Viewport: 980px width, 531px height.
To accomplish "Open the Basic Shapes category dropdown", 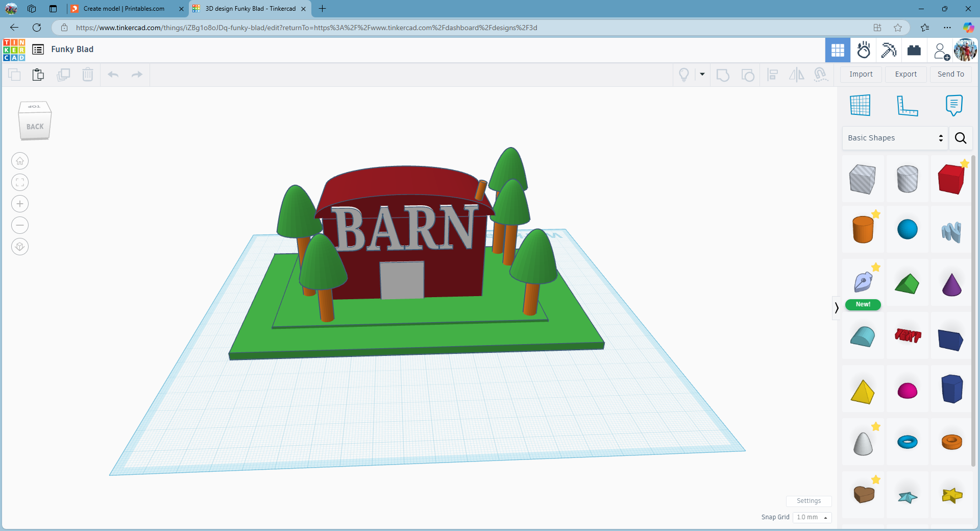I will 895,138.
